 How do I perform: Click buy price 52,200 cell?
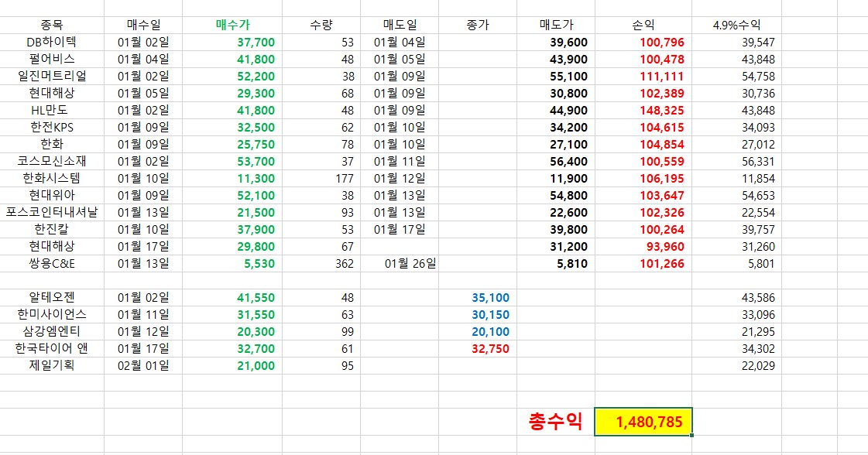pyautogui.click(x=232, y=77)
